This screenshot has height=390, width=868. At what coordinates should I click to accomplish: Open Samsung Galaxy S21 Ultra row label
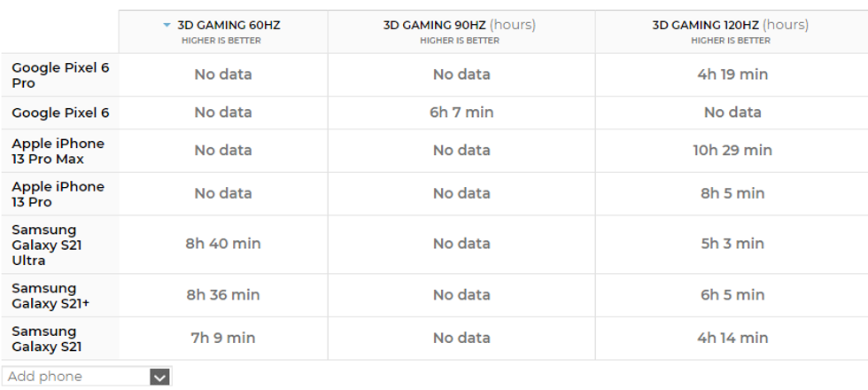46,245
